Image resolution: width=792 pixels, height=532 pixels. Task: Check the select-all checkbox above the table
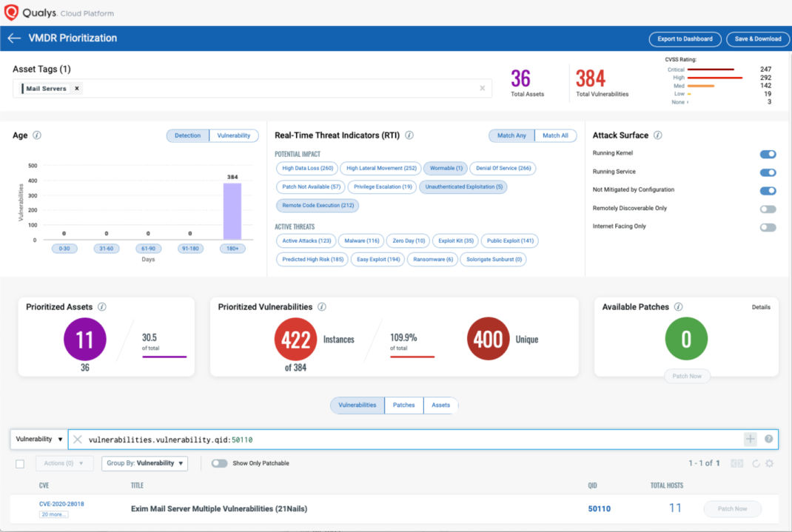[20, 464]
